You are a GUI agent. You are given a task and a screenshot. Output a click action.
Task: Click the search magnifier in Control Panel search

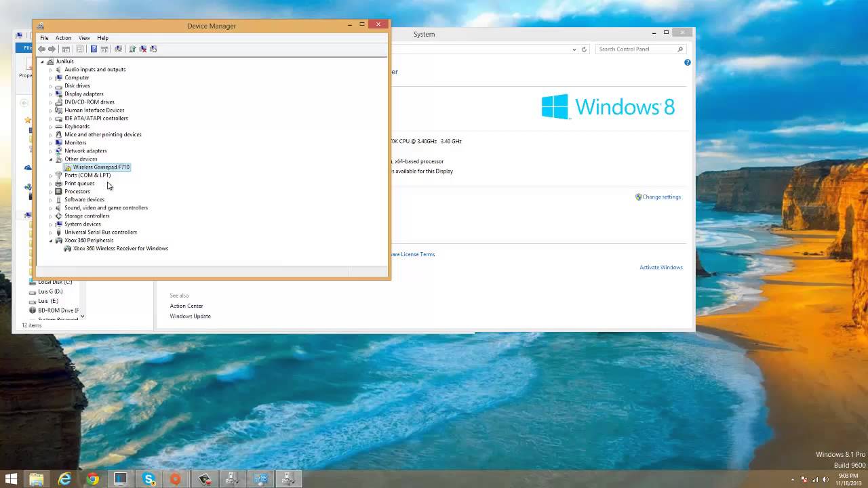pos(680,49)
